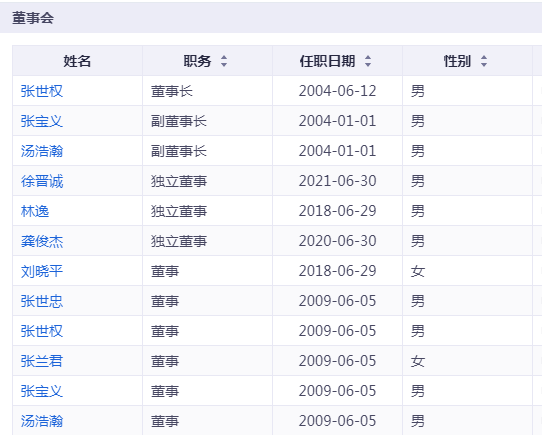This screenshot has height=435, width=542.
Task: Select the date 2021-06-30
Action: click(337, 181)
